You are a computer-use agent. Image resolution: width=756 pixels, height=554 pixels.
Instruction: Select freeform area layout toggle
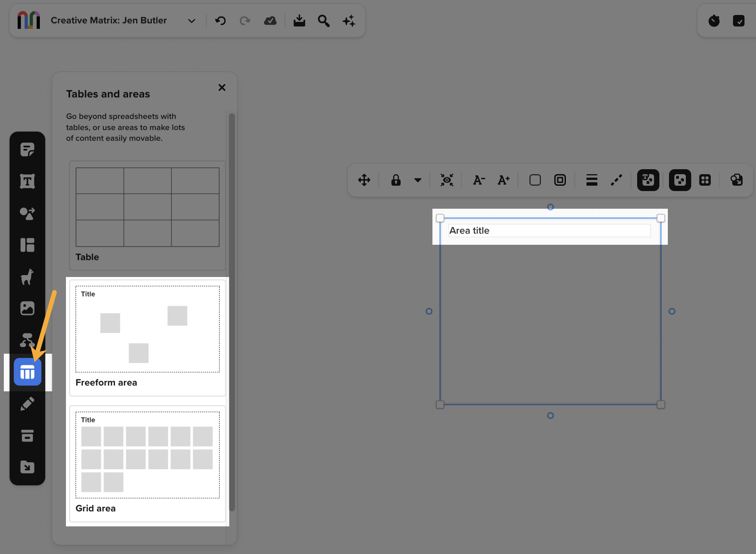[680, 180]
